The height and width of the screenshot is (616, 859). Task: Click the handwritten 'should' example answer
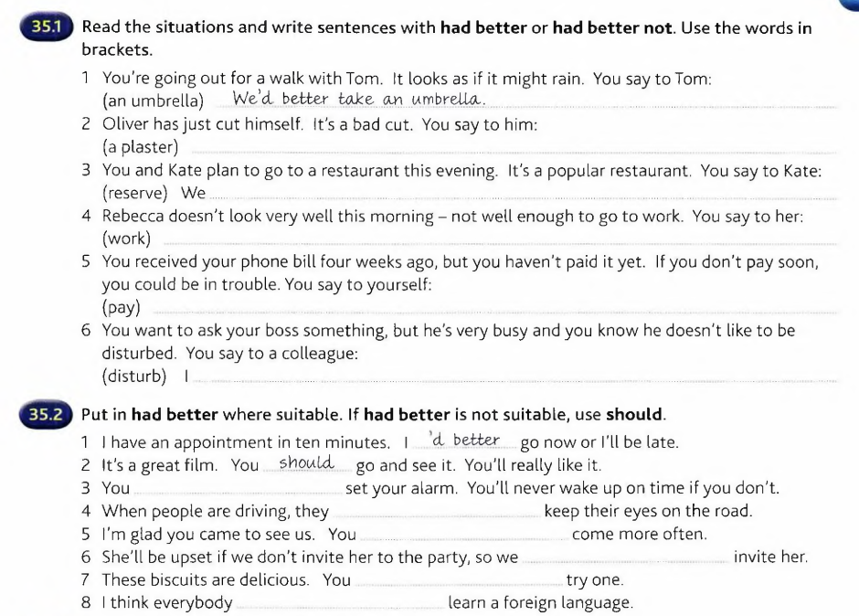pyautogui.click(x=306, y=462)
